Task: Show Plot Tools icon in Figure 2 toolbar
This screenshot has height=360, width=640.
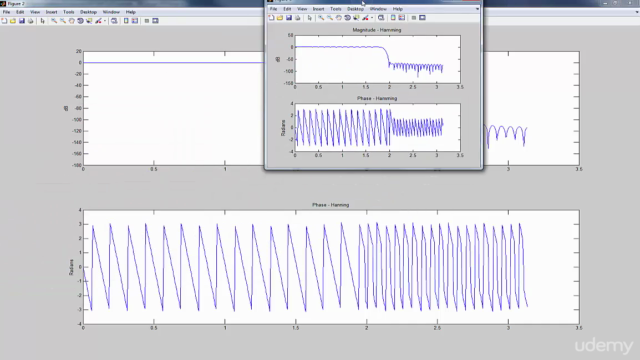Action: (x=156, y=21)
